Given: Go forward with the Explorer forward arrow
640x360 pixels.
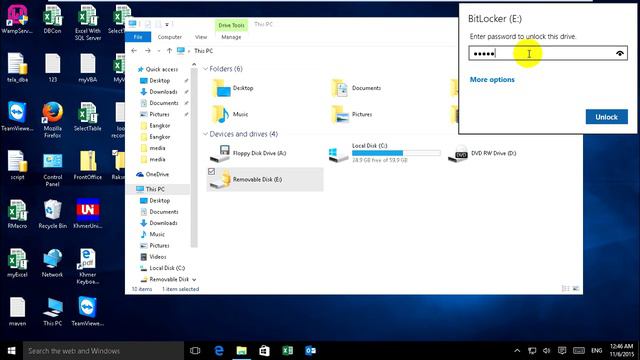Looking at the screenshot, I should point(148,51).
